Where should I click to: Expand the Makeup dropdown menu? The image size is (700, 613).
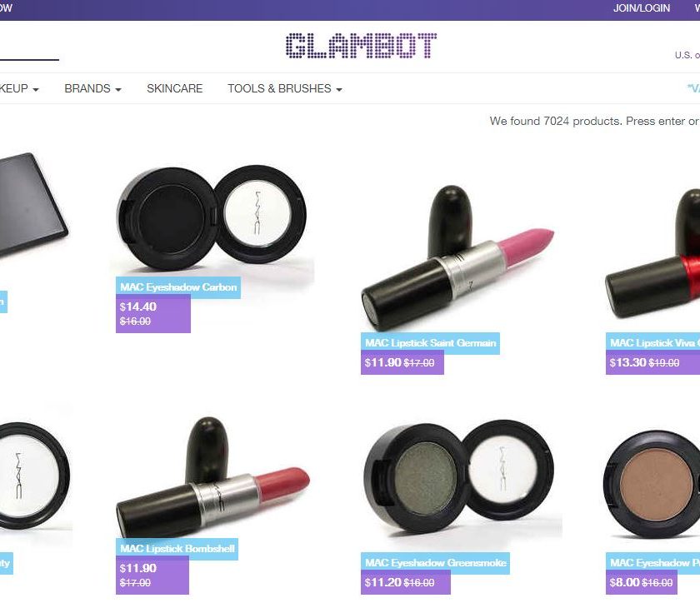[19, 89]
